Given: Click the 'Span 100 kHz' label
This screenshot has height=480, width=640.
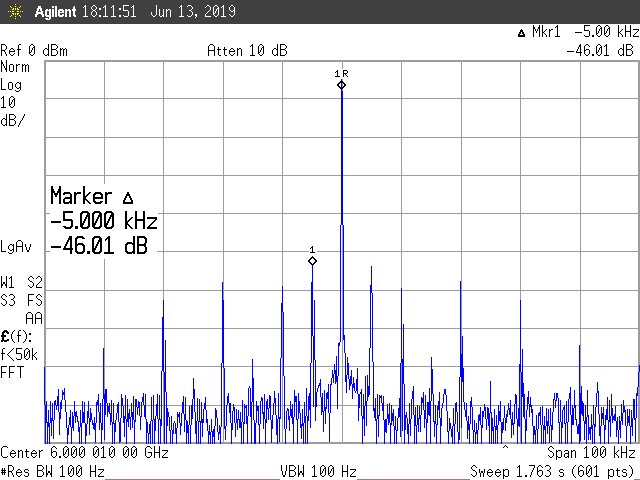Looking at the screenshot, I should (x=591, y=453).
